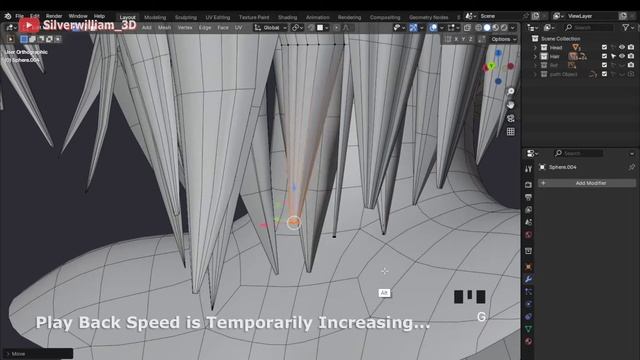This screenshot has height=360, width=640.
Task: Switch to the Shading workspace tab
Action: pyautogui.click(x=287, y=17)
